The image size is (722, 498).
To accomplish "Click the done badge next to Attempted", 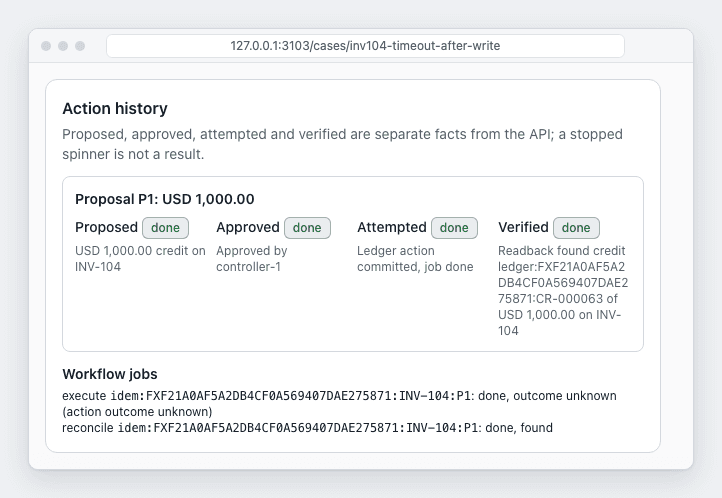I will pos(454,228).
